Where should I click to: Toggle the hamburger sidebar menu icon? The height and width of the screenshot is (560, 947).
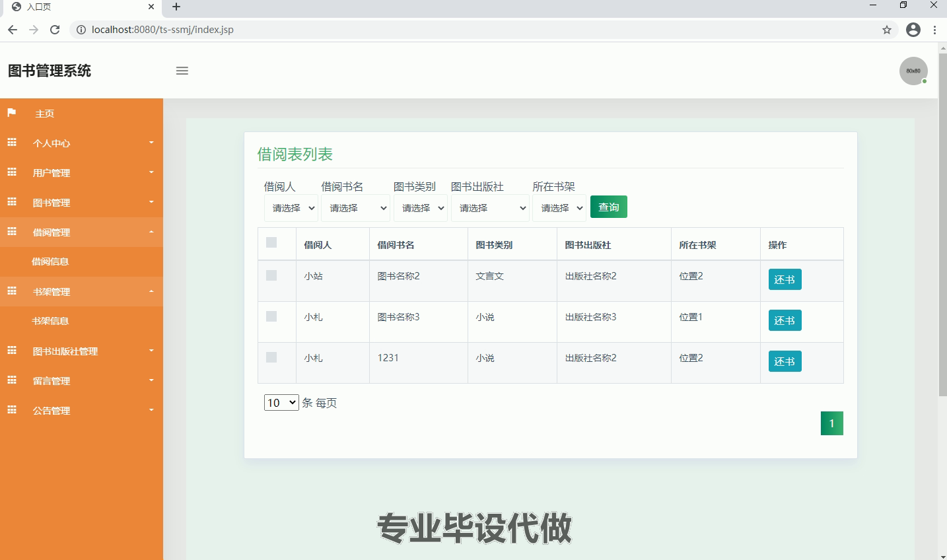[182, 71]
